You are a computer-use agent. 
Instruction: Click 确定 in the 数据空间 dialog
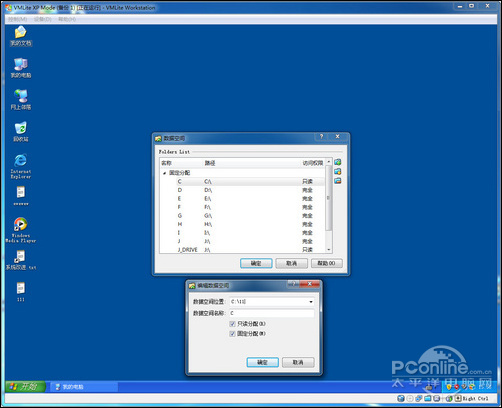(256, 263)
